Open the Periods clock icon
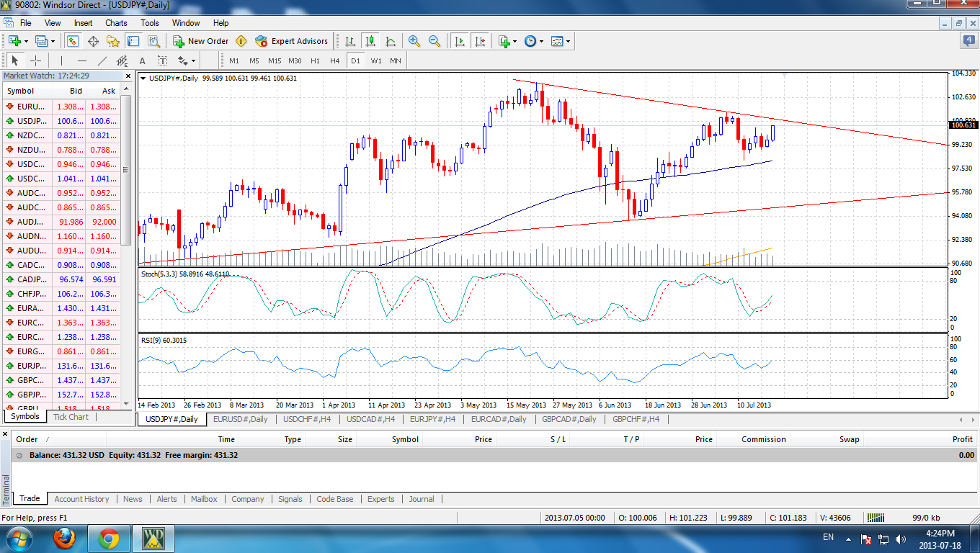The height and width of the screenshot is (553, 980). tap(530, 41)
